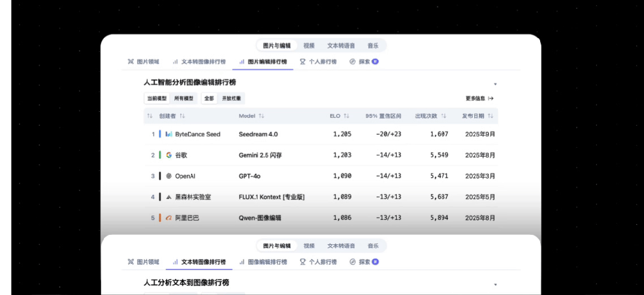This screenshot has height=295, width=644.
Task: Click sort arrows next to 发布日期 header
Action: 490,116
